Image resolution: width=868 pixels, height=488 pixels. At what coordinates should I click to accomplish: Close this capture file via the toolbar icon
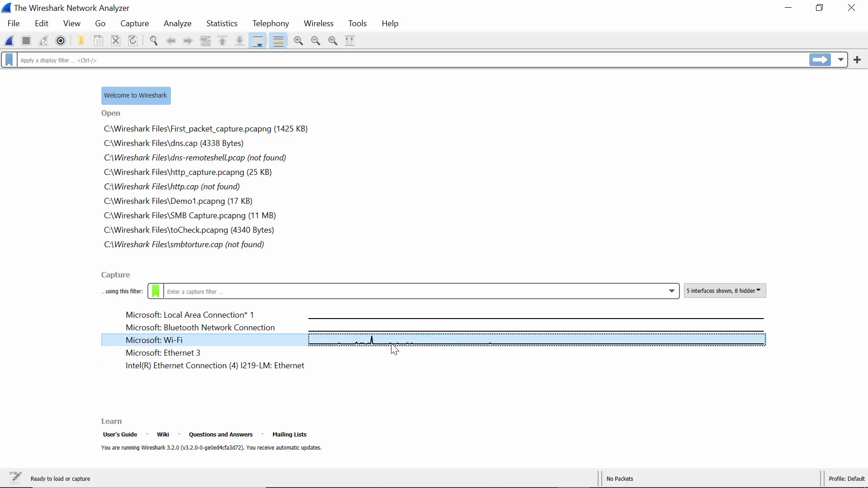pyautogui.click(x=116, y=41)
